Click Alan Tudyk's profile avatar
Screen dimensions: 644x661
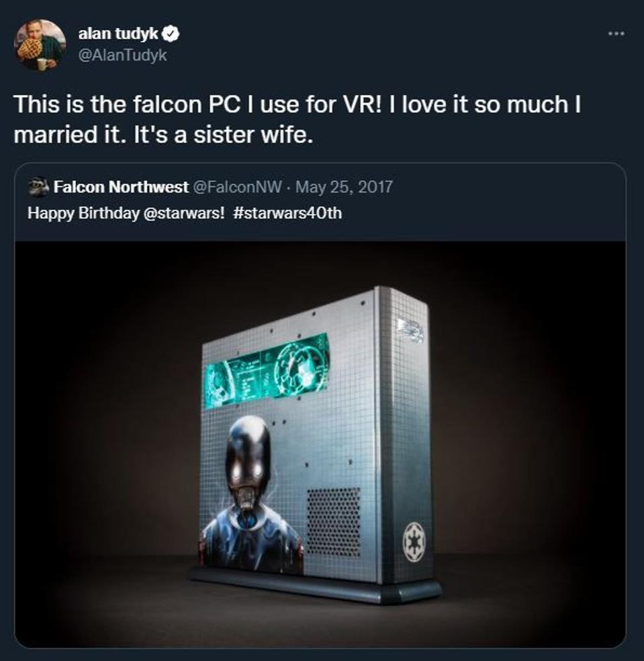pos(40,45)
